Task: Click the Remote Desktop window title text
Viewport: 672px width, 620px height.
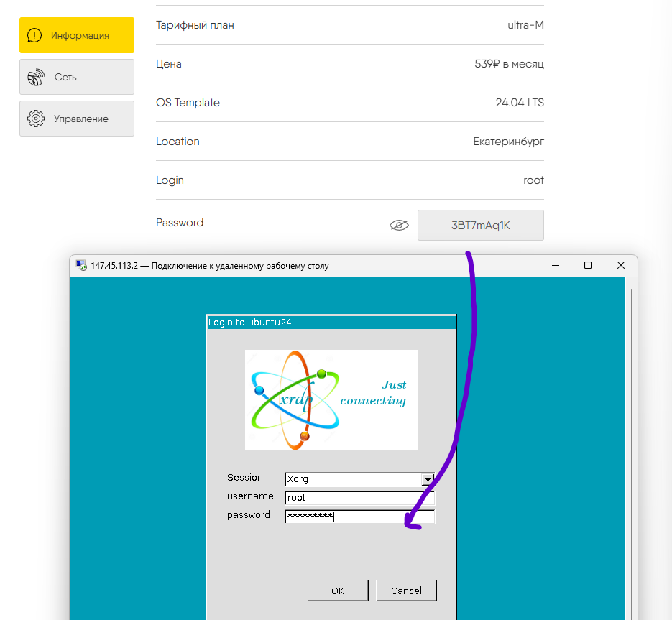Action: [x=210, y=266]
